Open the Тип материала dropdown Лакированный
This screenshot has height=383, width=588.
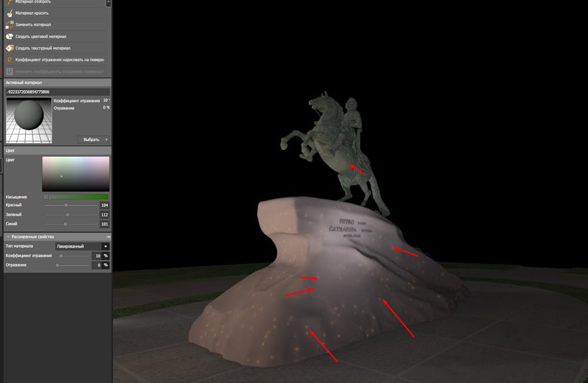(x=82, y=247)
